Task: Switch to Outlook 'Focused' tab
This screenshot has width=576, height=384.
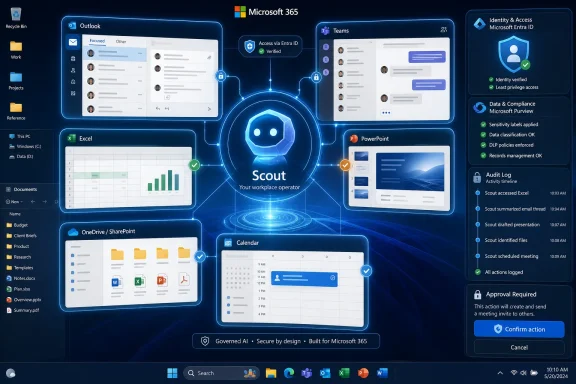Action: (97, 41)
